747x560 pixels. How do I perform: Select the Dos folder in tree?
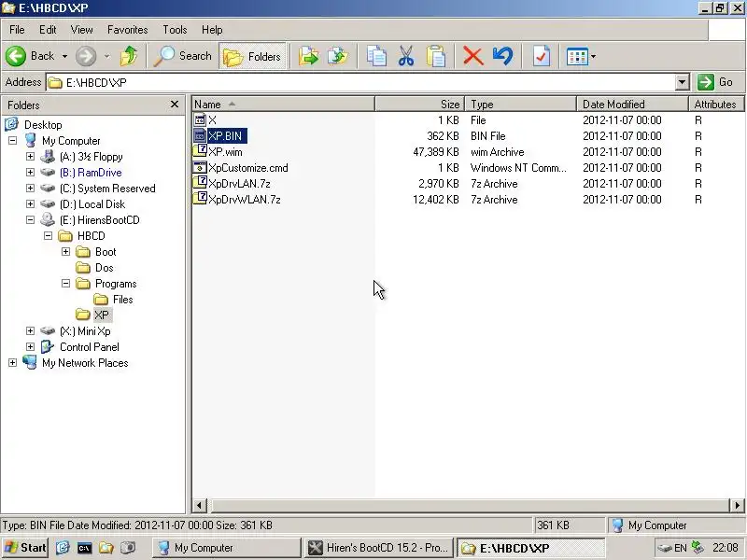(x=104, y=268)
